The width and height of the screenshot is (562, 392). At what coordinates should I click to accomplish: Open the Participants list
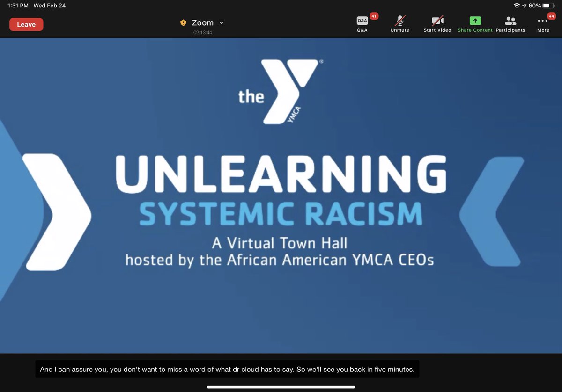click(510, 24)
